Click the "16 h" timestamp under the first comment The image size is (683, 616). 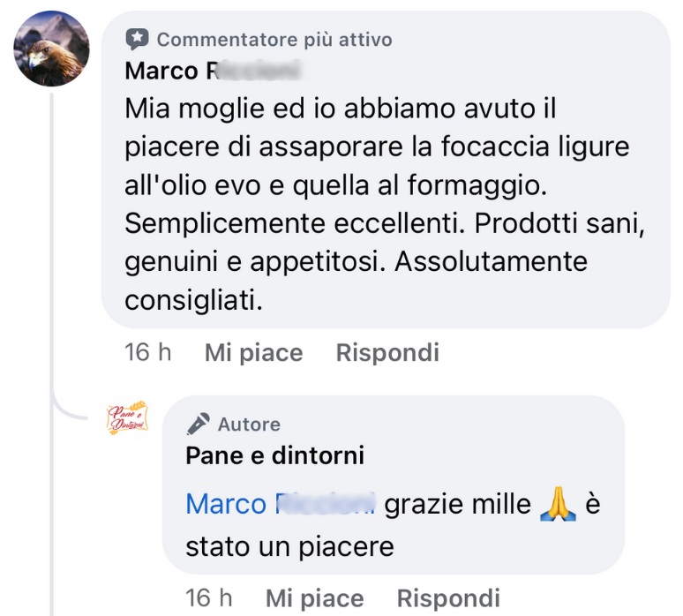(148, 353)
